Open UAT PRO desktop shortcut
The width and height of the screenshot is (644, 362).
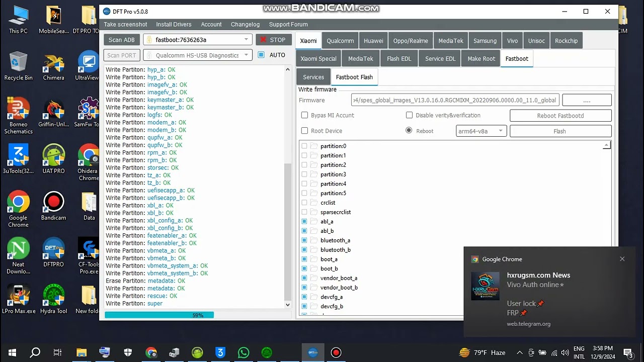[53, 160]
